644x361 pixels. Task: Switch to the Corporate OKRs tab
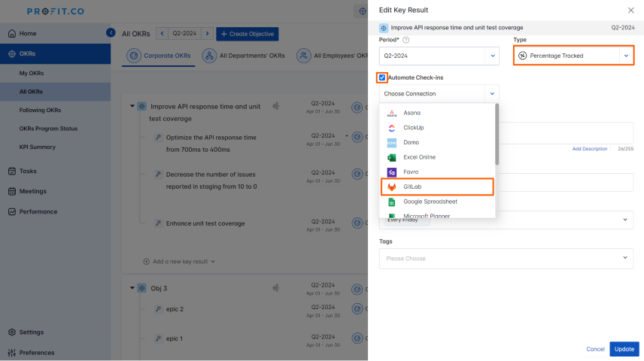(159, 56)
